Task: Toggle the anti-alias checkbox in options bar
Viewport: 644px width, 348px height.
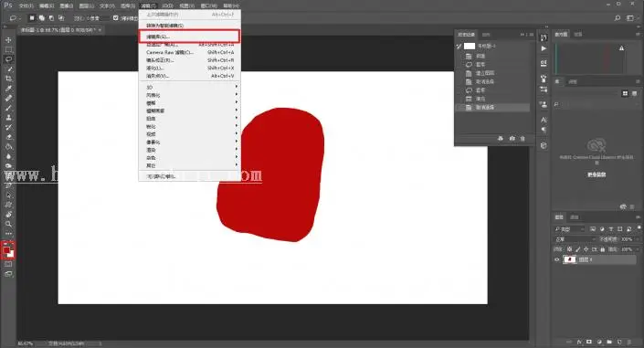Action: (115, 18)
